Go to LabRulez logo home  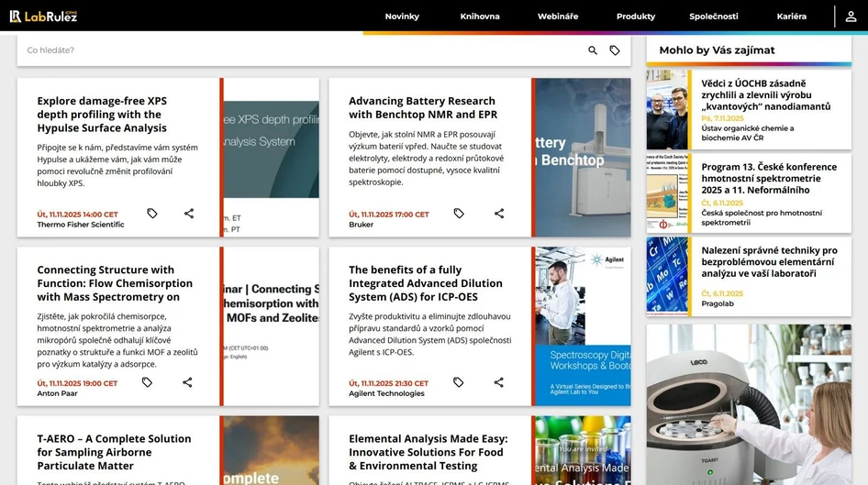[x=43, y=17]
